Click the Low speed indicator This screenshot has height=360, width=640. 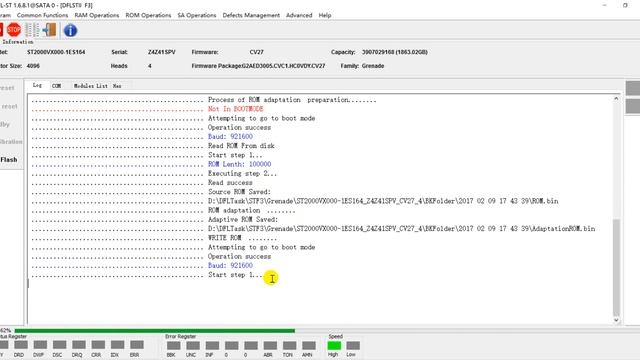pos(353,346)
